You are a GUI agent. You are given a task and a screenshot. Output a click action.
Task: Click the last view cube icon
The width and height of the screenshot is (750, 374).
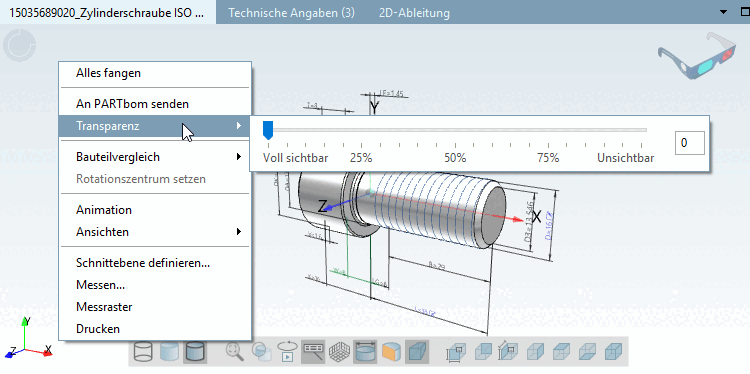click(614, 352)
